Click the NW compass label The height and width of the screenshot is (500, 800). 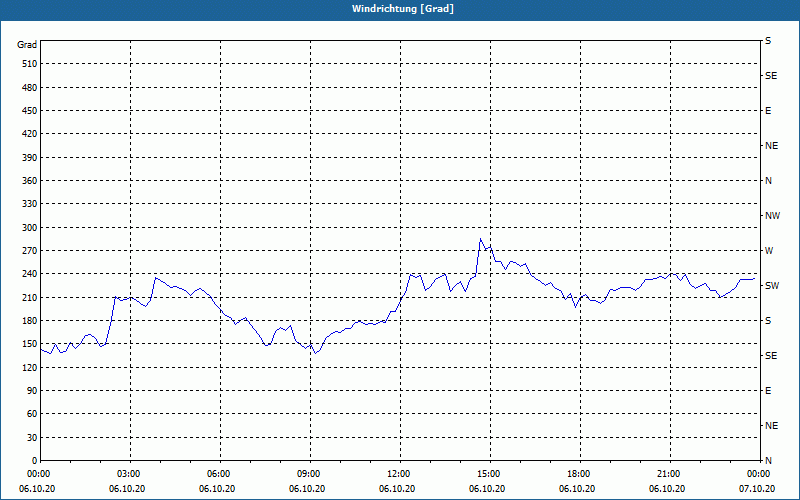772,216
